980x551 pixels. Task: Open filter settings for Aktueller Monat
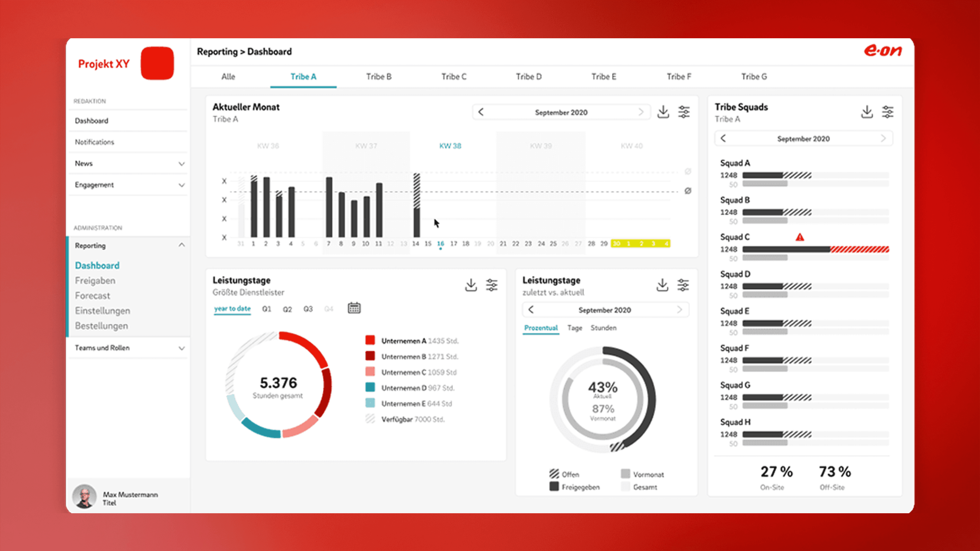click(684, 112)
